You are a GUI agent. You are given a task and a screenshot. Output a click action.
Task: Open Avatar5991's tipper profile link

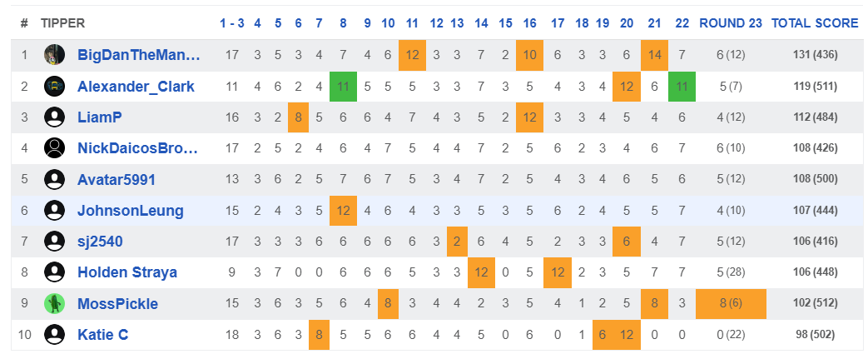pyautogui.click(x=117, y=180)
